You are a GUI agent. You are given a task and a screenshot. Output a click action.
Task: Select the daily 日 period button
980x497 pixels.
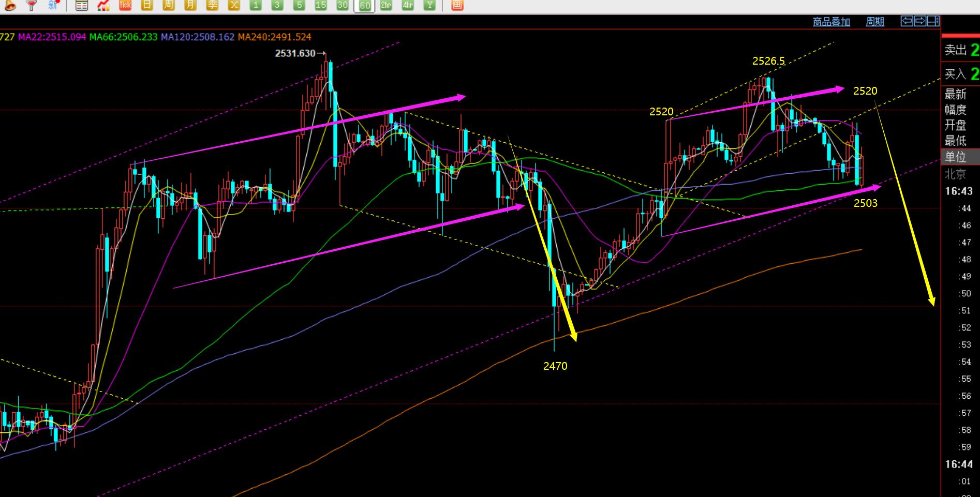point(147,5)
